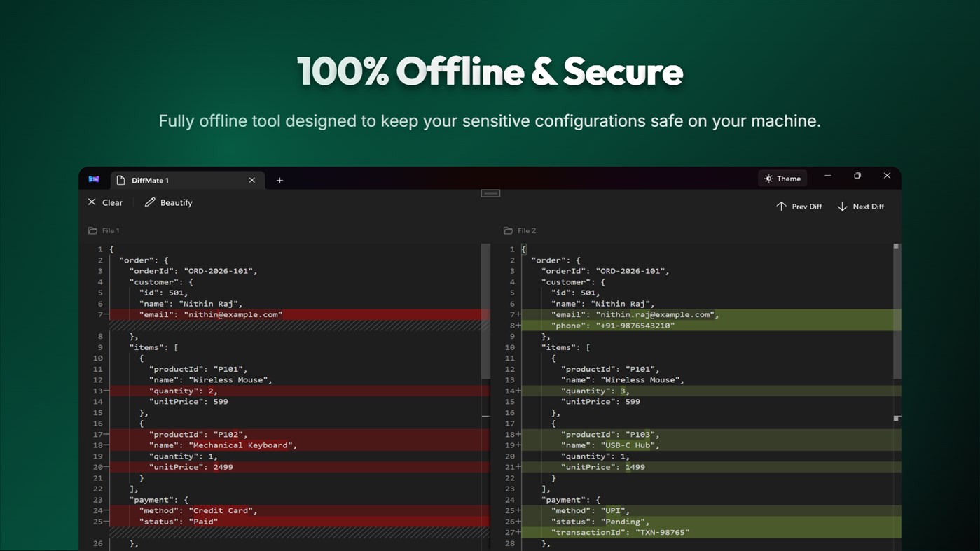Open a new tab with plus icon
The height and width of the screenshot is (551, 980).
pyautogui.click(x=279, y=180)
